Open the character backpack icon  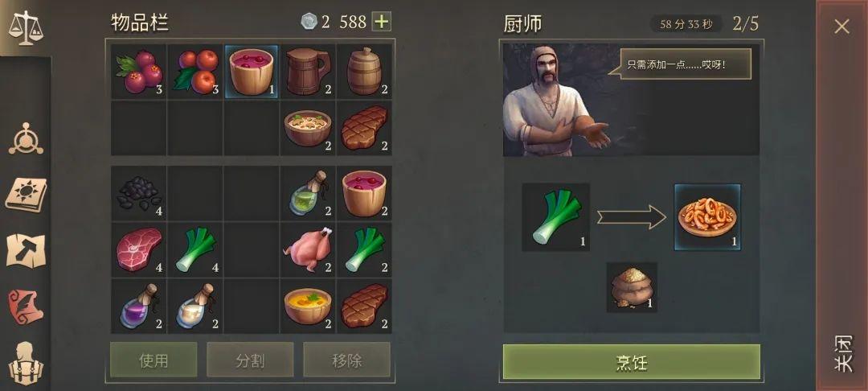click(26, 364)
